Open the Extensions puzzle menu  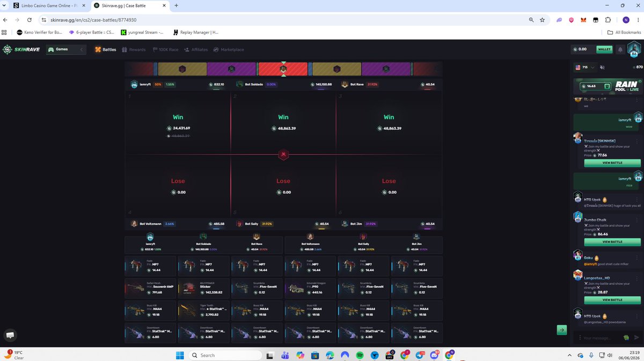pyautogui.click(x=608, y=20)
